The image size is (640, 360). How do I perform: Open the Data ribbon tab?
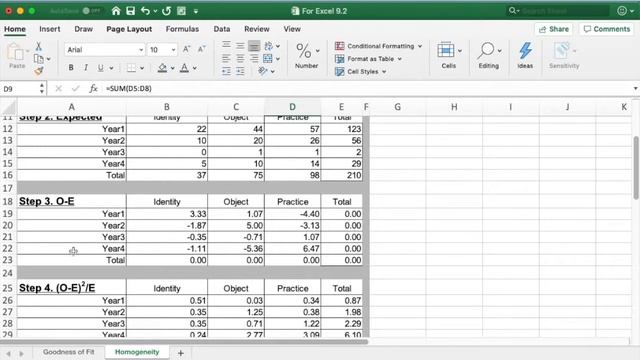pos(222,29)
